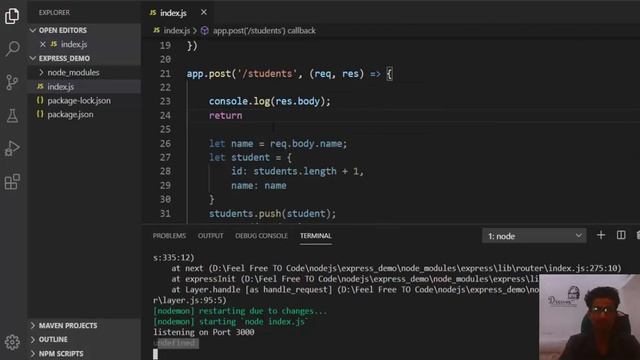Image resolution: width=640 pixels, height=360 pixels.
Task: Open the Source Control view icon
Action: tap(12, 82)
